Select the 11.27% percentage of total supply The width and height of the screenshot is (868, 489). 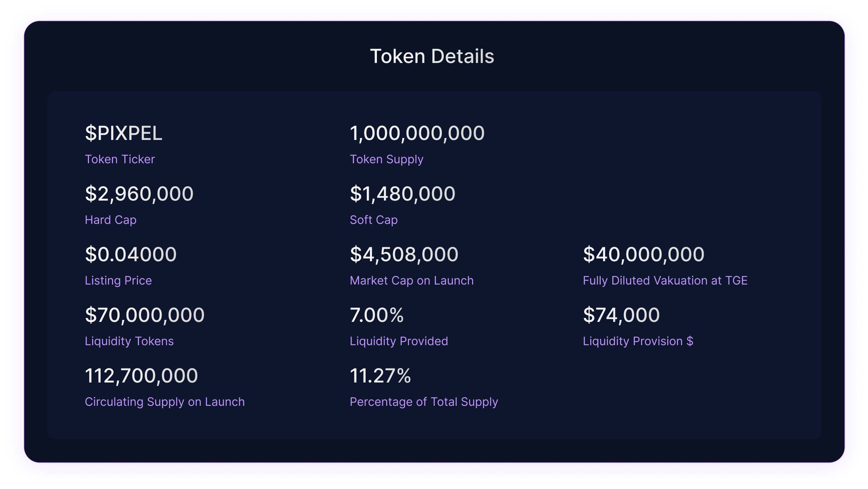[x=380, y=376]
